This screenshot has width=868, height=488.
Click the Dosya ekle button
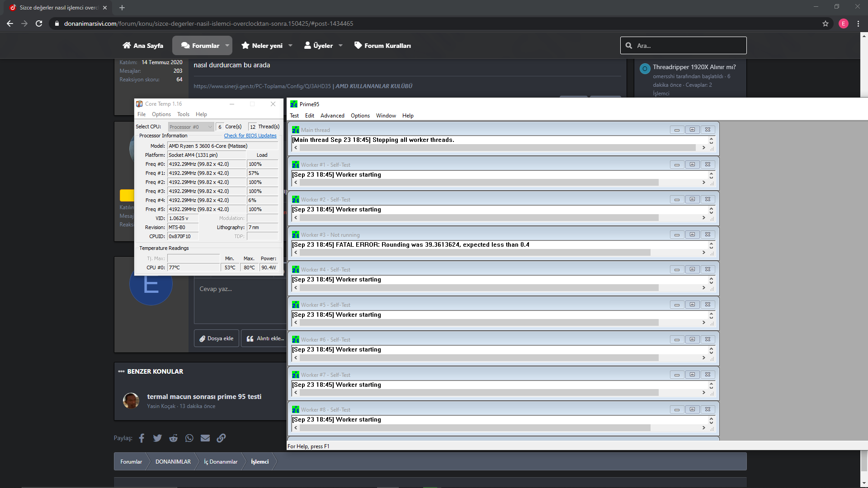click(217, 338)
